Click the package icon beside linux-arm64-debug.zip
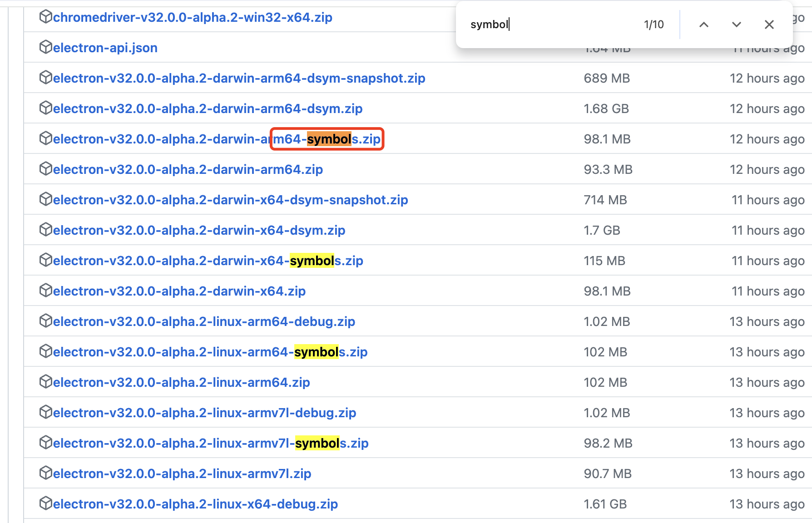Image resolution: width=812 pixels, height=523 pixels. tap(46, 321)
